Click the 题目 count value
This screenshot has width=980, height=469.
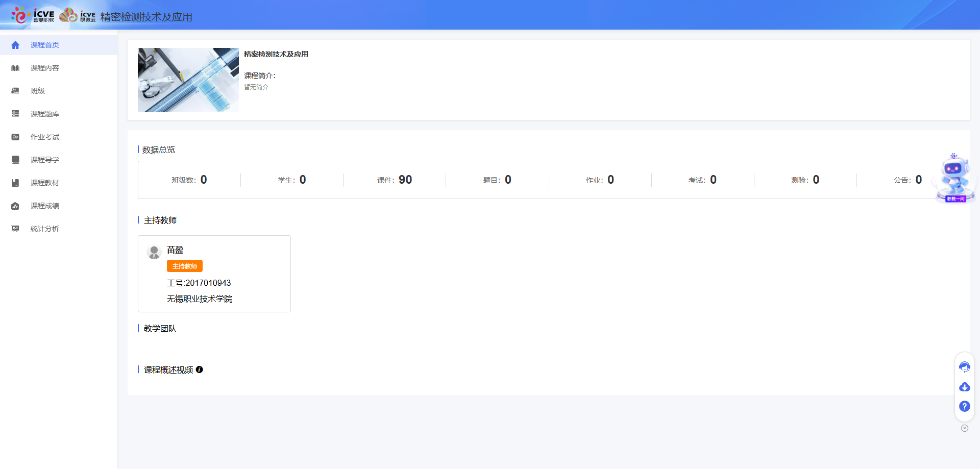pos(508,180)
